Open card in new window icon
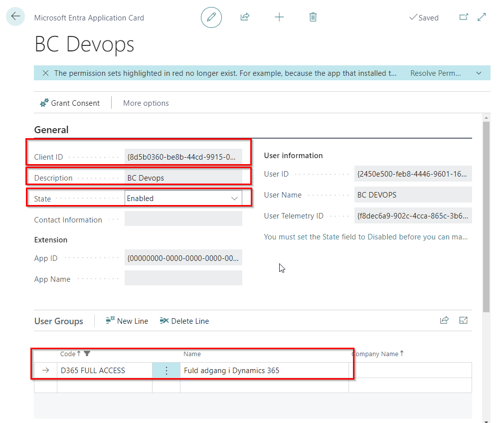The width and height of the screenshot is (504, 423). [x=464, y=17]
